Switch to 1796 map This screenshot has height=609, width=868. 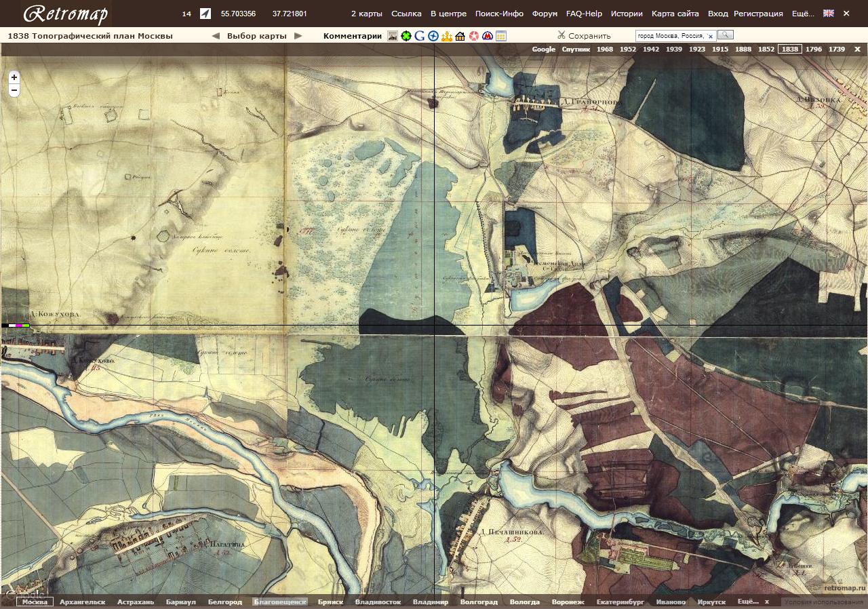coord(814,49)
